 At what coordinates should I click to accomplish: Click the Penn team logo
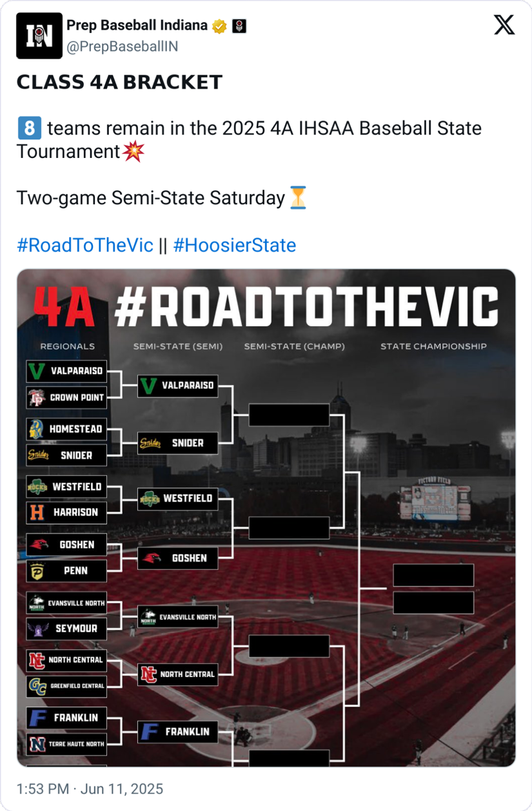37,571
